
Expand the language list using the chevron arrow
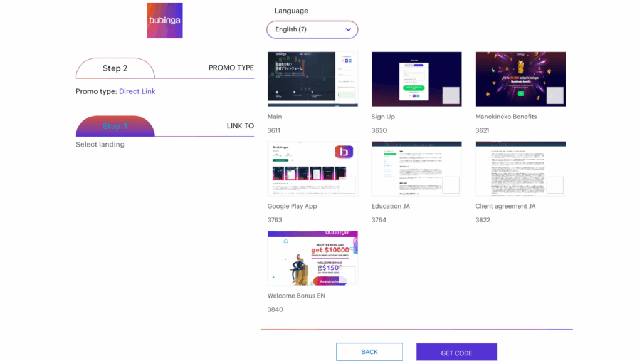point(348,29)
